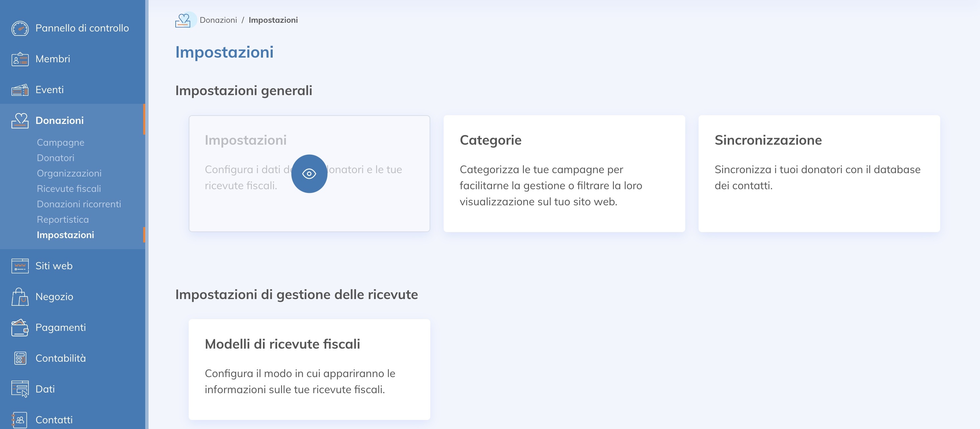
Task: Open the Categorie settings card
Action: 564,173
